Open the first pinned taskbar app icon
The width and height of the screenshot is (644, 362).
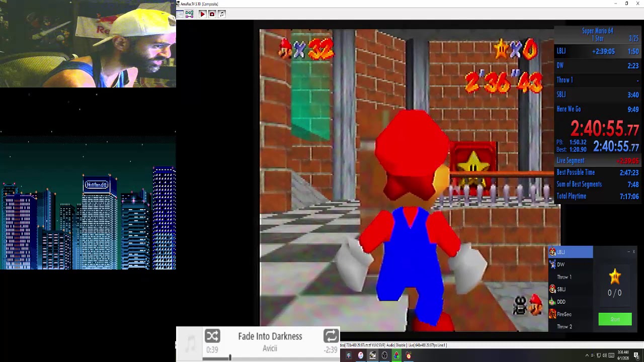348,356
